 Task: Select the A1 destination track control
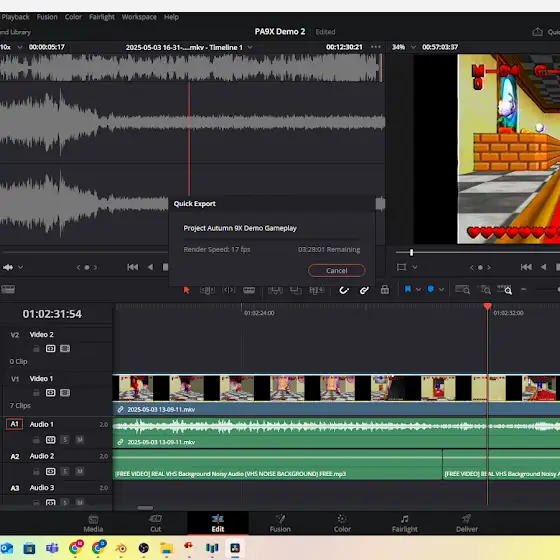point(14,424)
